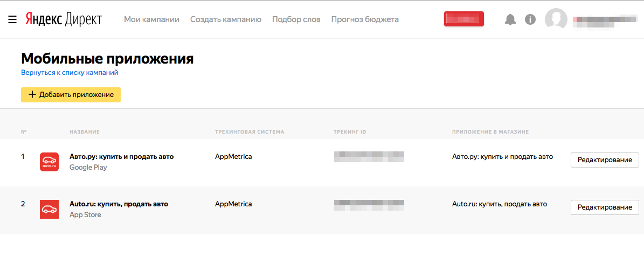Click App Store store label
644x271 pixels.
86,215
